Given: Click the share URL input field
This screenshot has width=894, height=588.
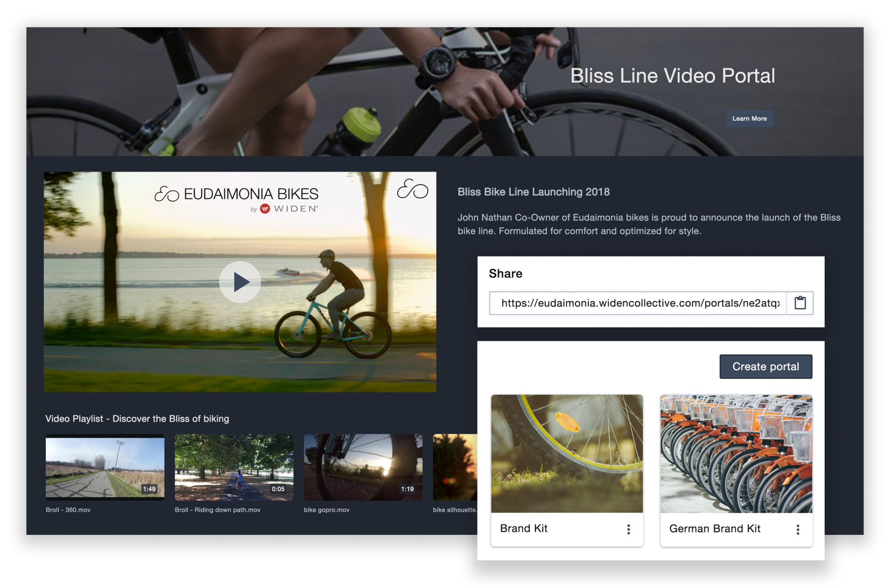Looking at the screenshot, I should coord(637,303).
